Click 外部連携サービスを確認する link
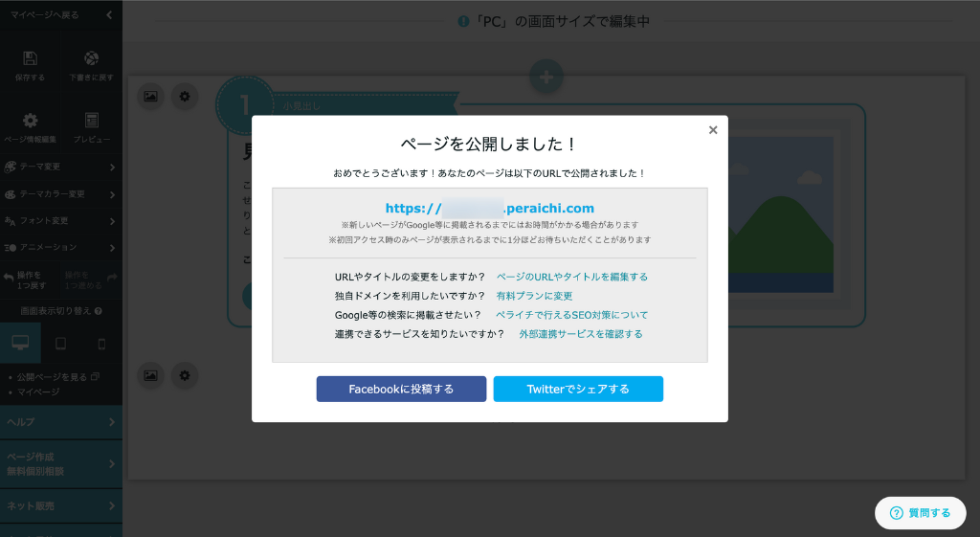The height and width of the screenshot is (537, 980). coord(581,334)
